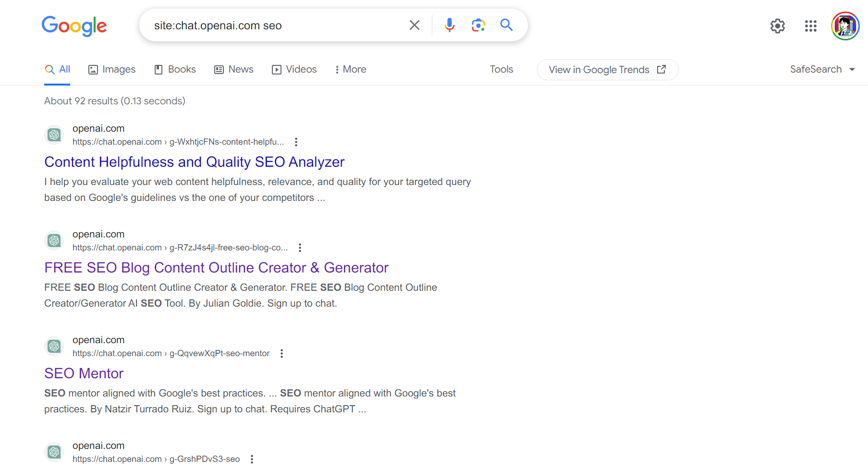Start voice search with the microphone icon
Viewport: 868px width, 471px height.
(449, 25)
